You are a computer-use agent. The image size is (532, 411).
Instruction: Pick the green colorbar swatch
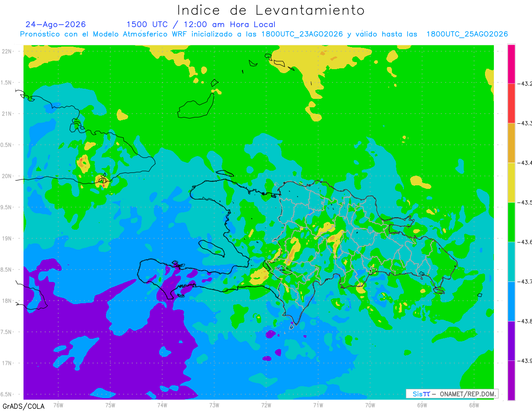(511, 222)
